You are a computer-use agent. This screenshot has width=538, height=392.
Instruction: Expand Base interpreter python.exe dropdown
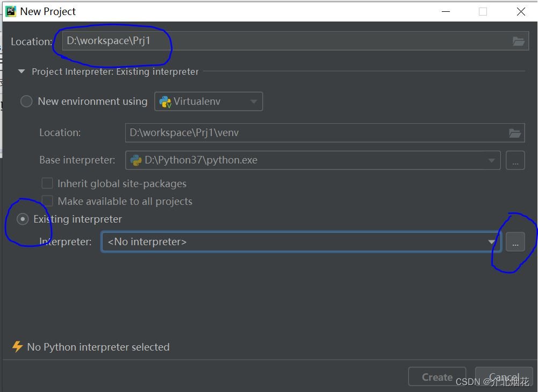(x=313, y=160)
